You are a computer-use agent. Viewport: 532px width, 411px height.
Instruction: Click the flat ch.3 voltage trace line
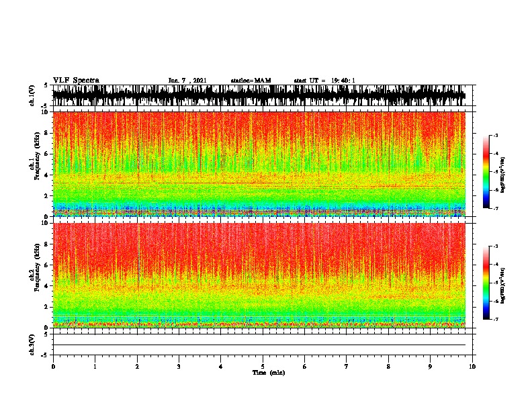click(x=259, y=345)
